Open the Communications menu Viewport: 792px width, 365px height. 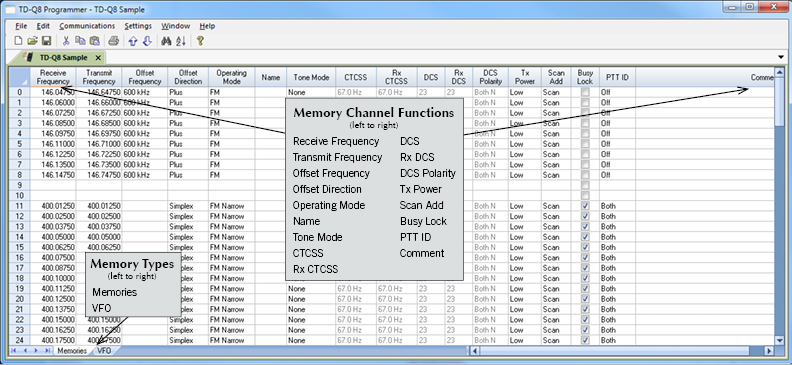pyautogui.click(x=87, y=26)
